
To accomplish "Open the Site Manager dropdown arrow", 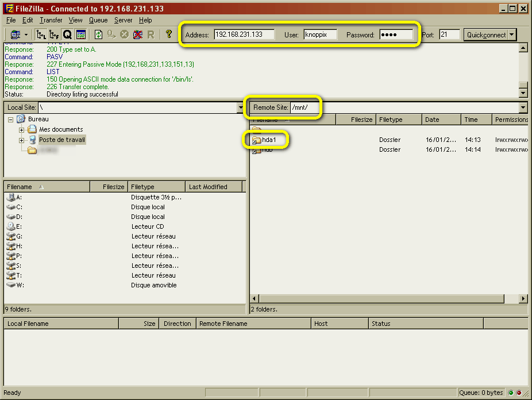I will point(26,34).
